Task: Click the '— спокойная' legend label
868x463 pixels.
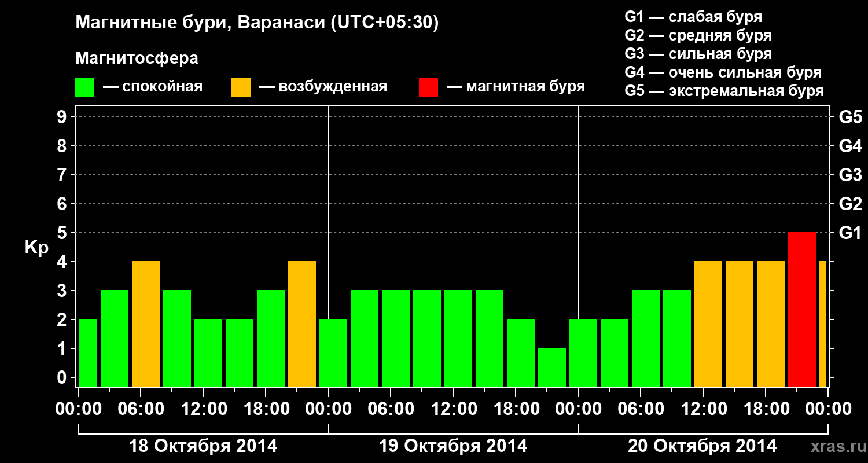Action: [153, 87]
